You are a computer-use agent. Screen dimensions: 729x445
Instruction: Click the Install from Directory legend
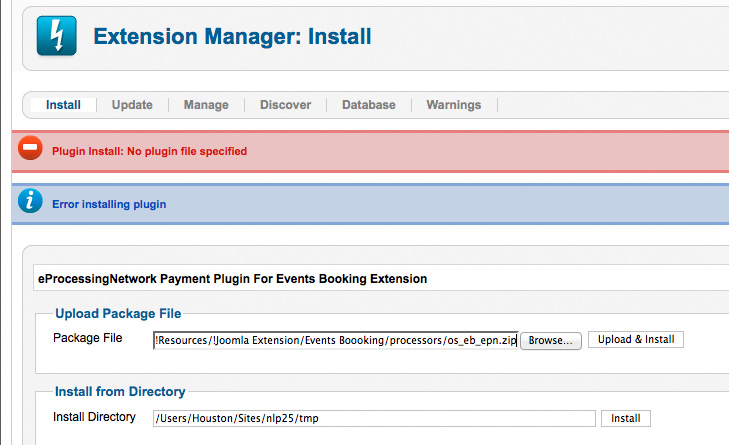(x=120, y=392)
